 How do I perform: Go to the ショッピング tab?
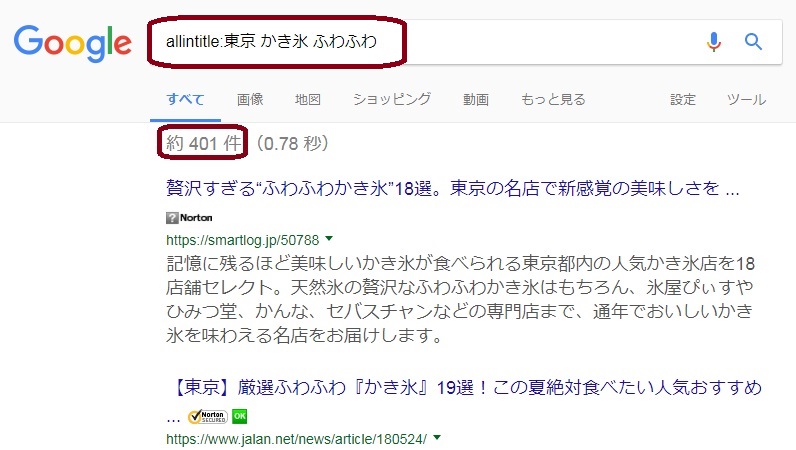392,100
